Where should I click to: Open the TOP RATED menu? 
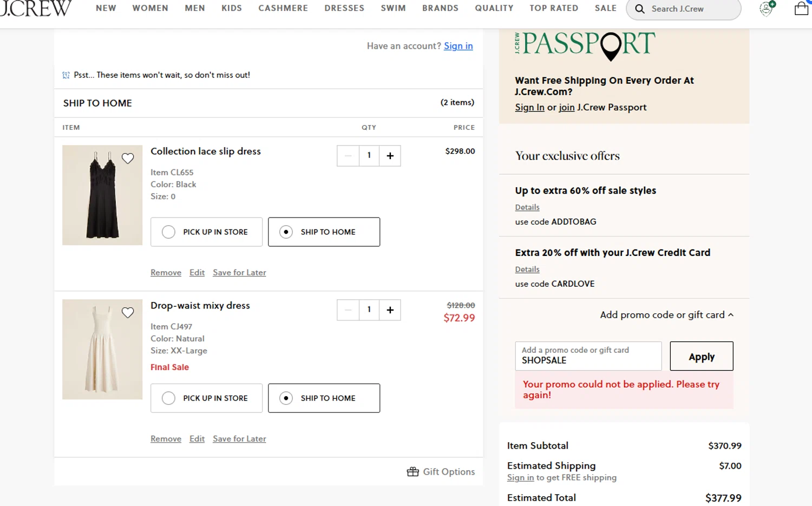[x=554, y=8]
